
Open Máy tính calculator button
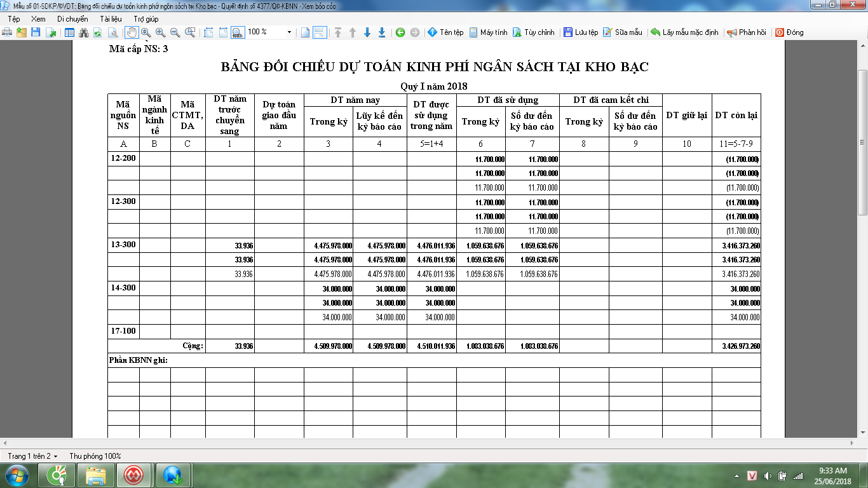click(x=488, y=32)
